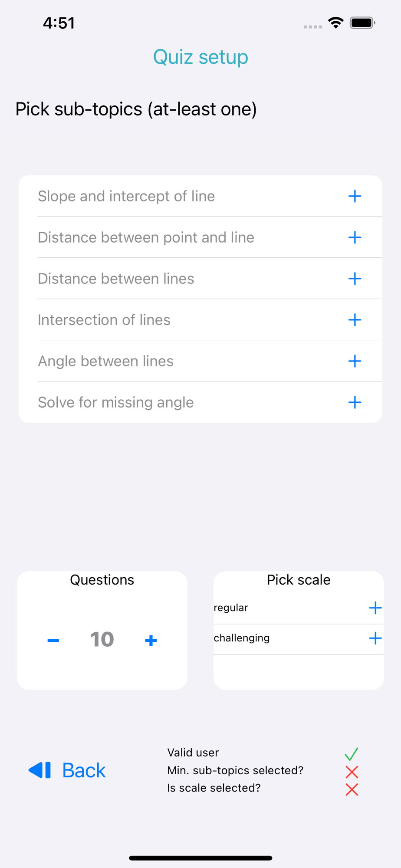Decrease the number of questions
The image size is (401, 868).
(x=53, y=640)
